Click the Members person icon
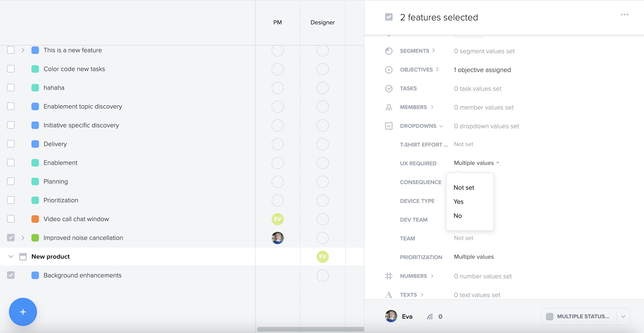The image size is (644, 333). (x=389, y=107)
